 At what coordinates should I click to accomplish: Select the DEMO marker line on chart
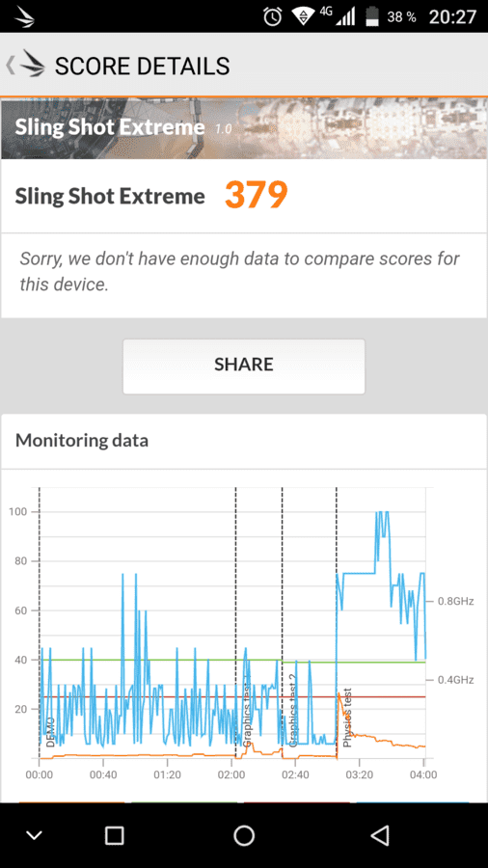click(x=40, y=623)
